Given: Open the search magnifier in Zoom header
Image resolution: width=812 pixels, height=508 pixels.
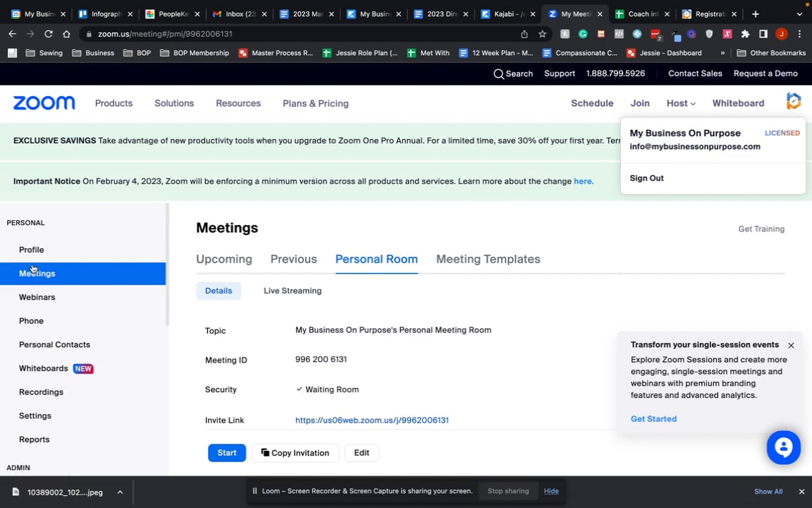Looking at the screenshot, I should tap(498, 73).
